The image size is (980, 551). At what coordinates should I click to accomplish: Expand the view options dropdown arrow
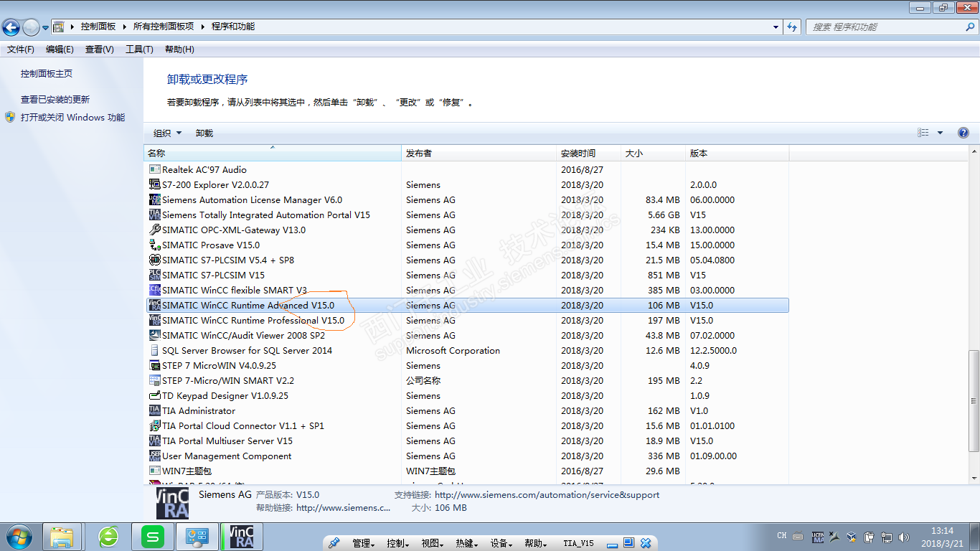(940, 133)
